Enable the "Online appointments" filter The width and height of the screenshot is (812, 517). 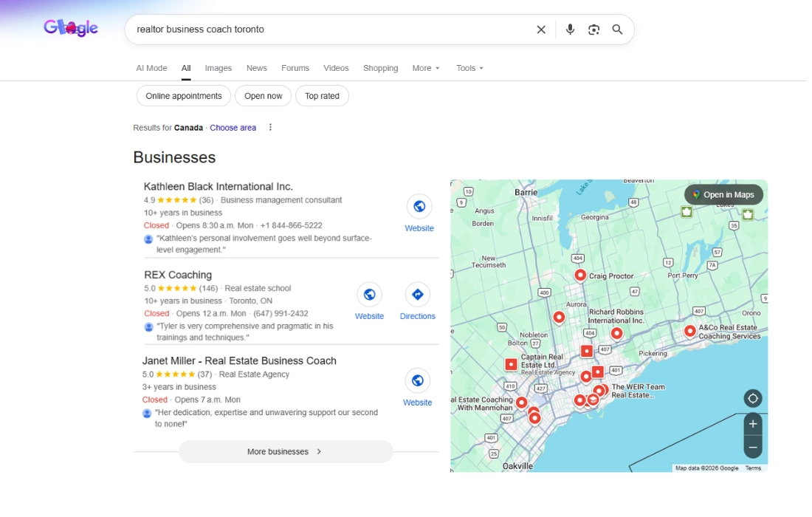[x=182, y=95]
